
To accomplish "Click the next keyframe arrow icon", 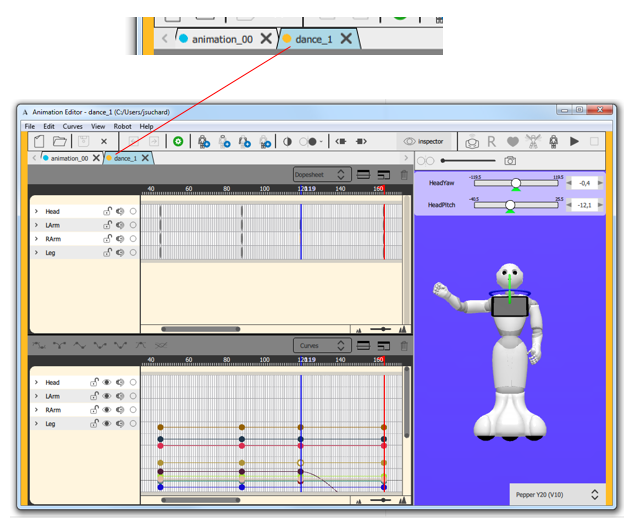I will [x=361, y=141].
